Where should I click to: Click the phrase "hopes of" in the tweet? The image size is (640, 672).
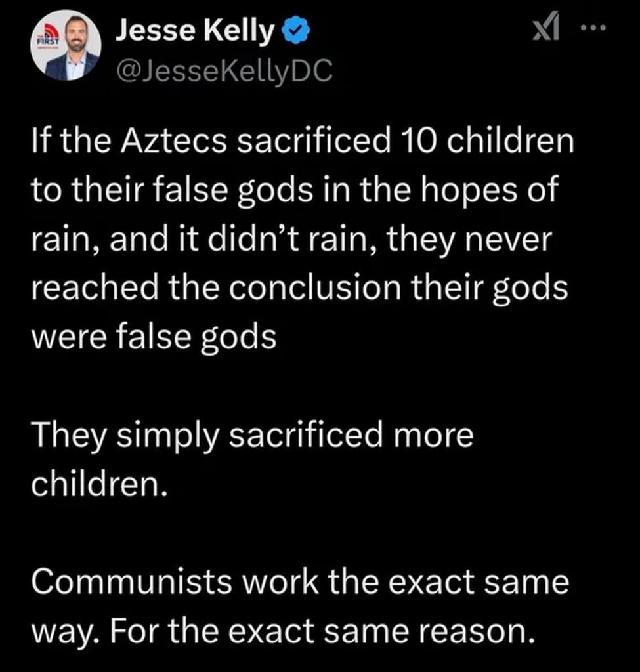pyautogui.click(x=490, y=190)
